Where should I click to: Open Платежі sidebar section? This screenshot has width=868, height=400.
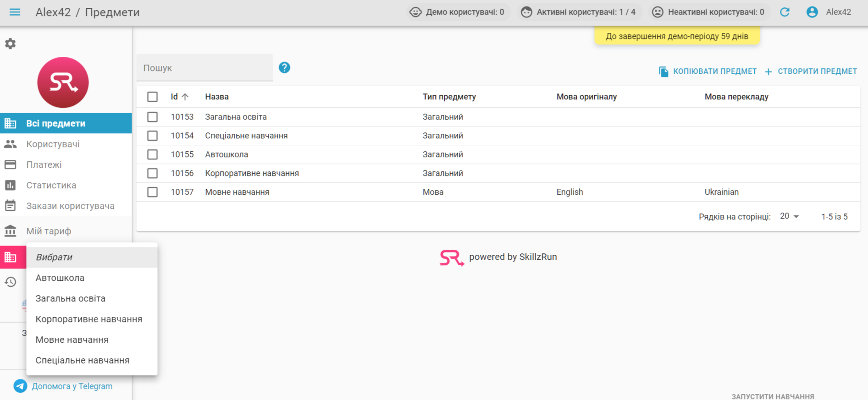(x=66, y=164)
